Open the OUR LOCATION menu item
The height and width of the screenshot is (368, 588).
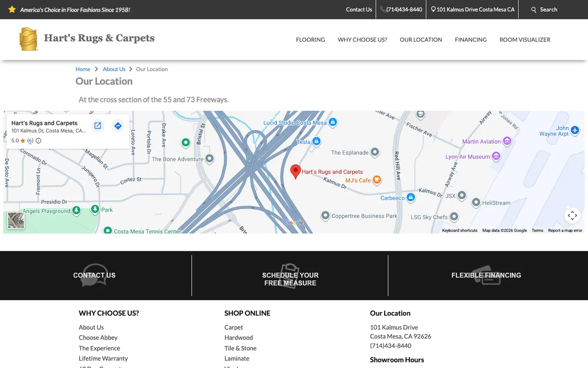pyautogui.click(x=421, y=40)
